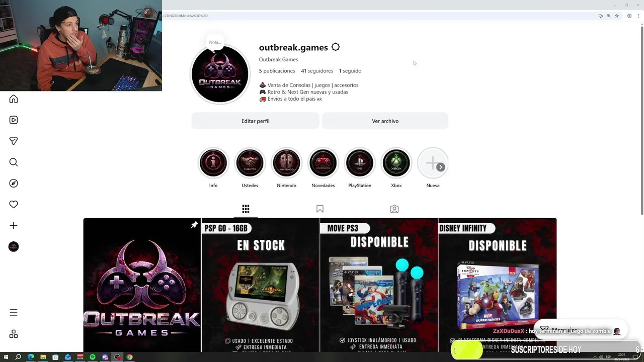Click the Editar perfil button
The width and height of the screenshot is (644, 362).
pos(255,121)
